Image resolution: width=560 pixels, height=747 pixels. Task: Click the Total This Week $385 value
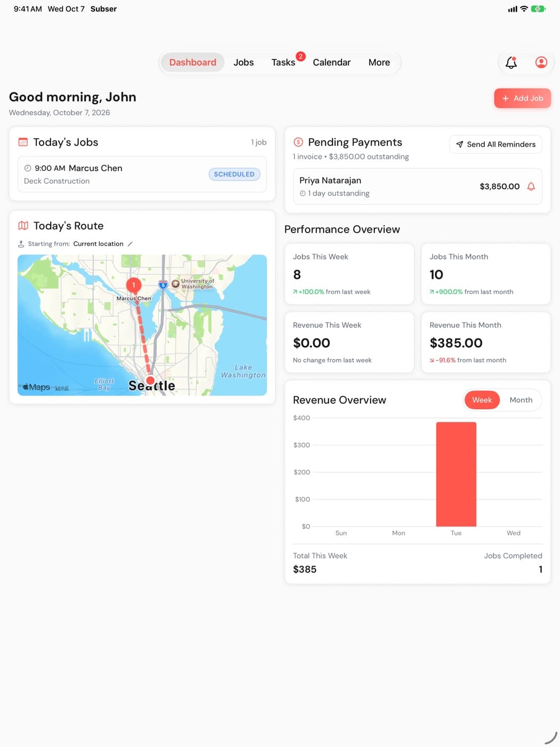click(305, 569)
